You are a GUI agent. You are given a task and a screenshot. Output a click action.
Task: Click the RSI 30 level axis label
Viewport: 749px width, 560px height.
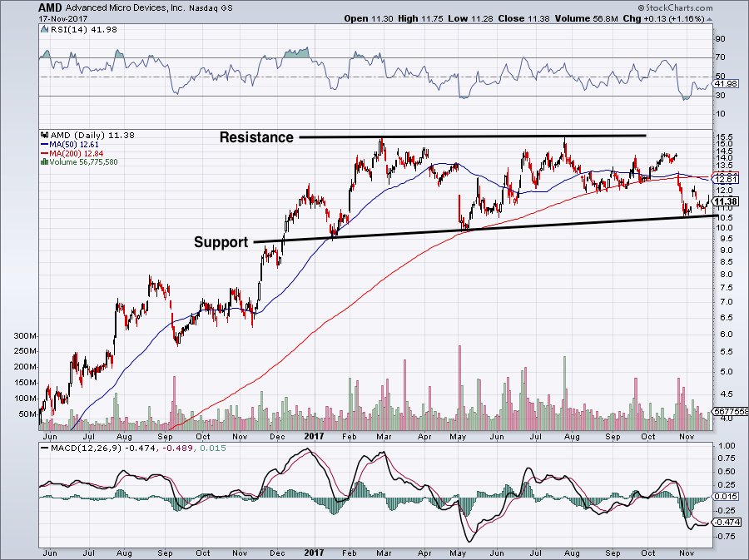tap(721, 96)
